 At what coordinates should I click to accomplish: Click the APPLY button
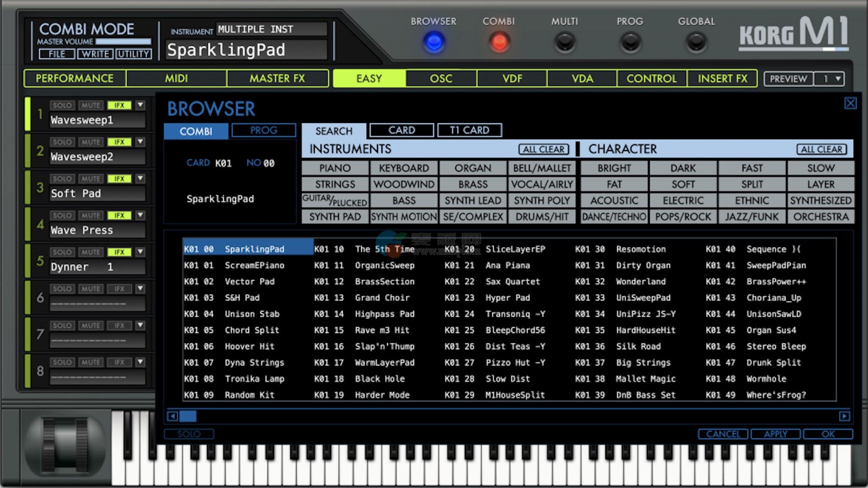(x=775, y=434)
